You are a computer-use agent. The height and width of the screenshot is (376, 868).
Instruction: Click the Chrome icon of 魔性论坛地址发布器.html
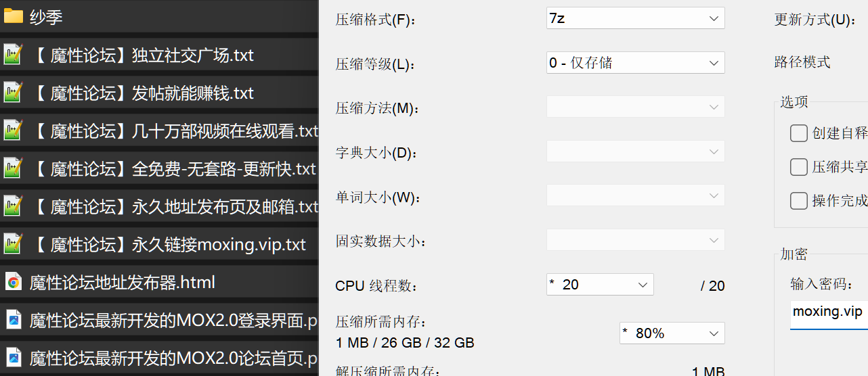click(x=13, y=281)
